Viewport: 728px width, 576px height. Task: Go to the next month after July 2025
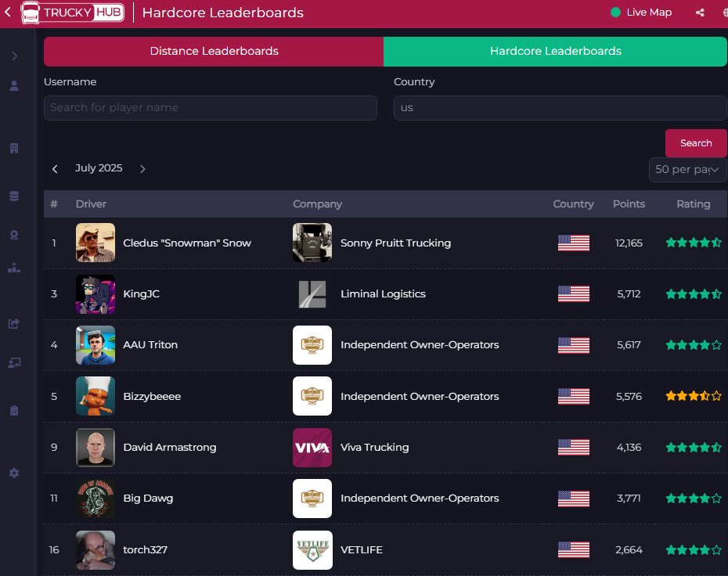[142, 169]
